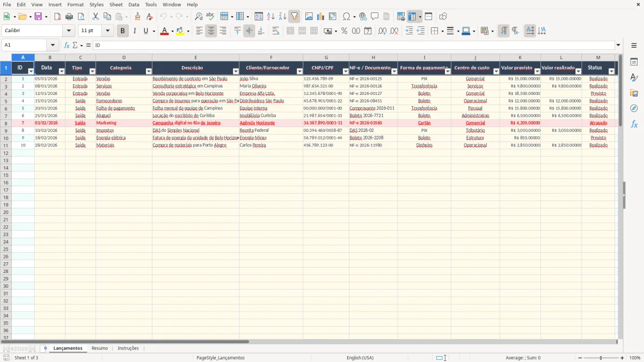The image size is (644, 362).
Task: Click the Format as Percent icon
Action: click(344, 31)
